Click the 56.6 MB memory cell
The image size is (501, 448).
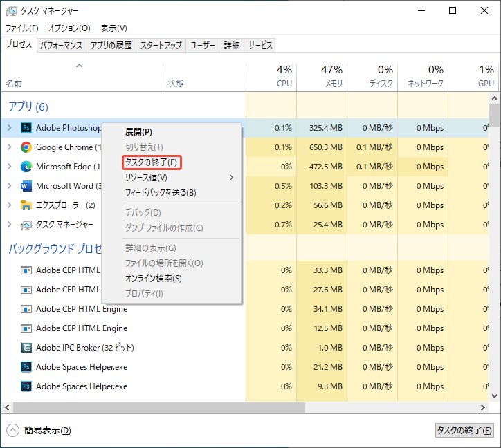pyautogui.click(x=322, y=205)
